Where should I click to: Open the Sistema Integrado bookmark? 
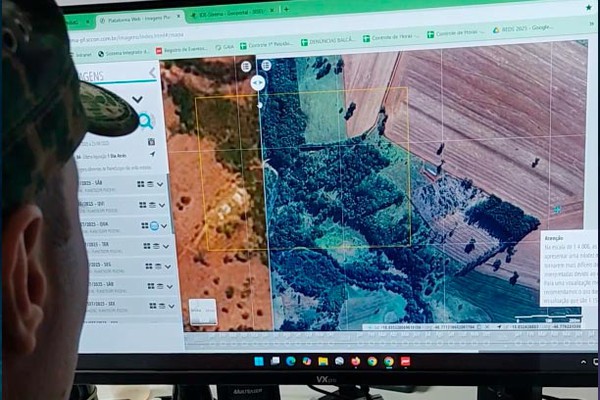(x=124, y=52)
